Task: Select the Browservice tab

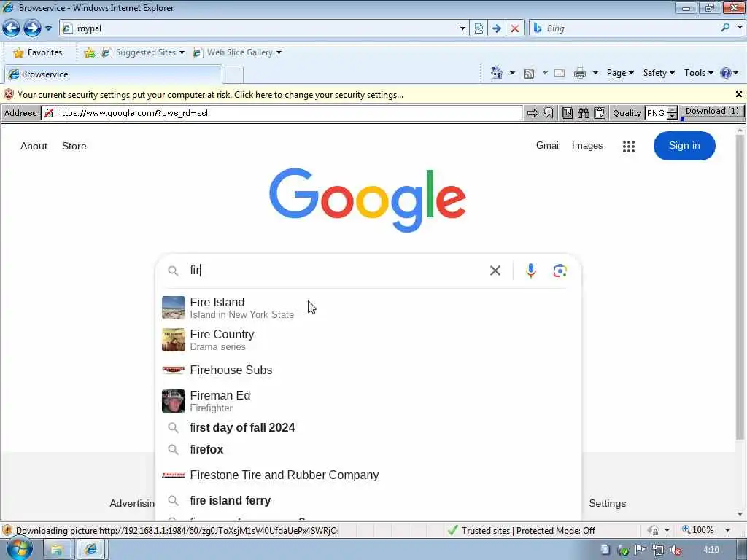Action: pos(113,74)
